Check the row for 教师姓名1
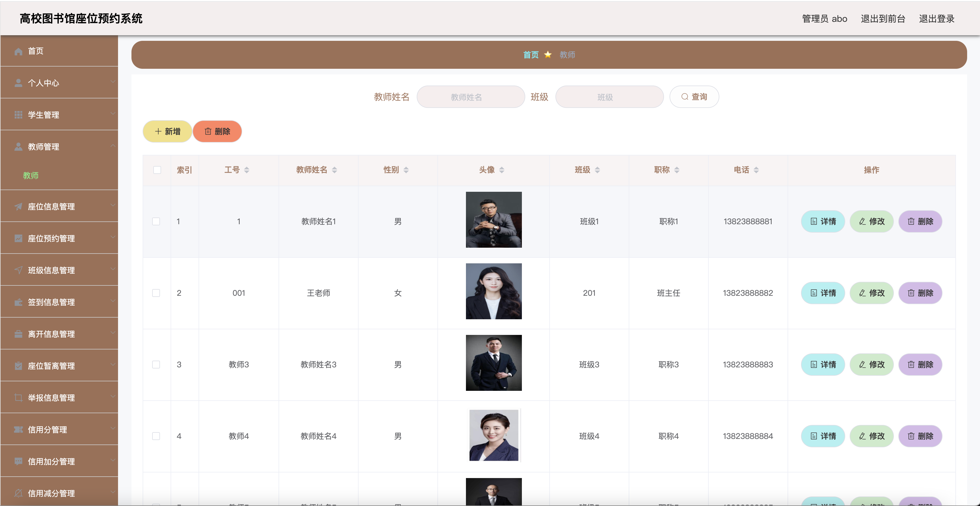 coord(156,221)
